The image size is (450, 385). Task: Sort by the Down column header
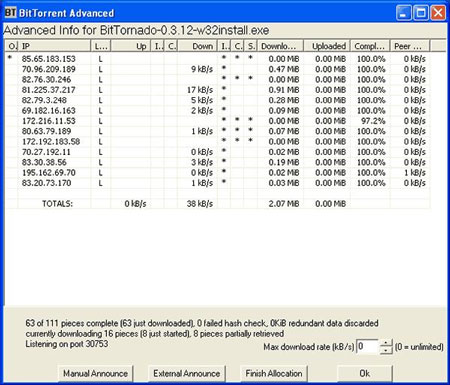click(197, 46)
